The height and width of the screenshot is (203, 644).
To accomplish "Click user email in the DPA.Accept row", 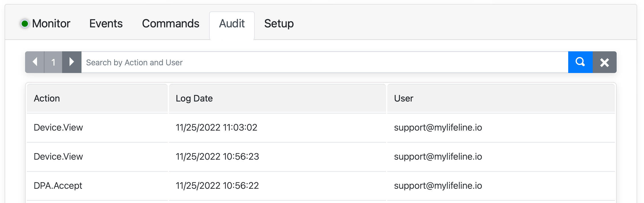I will (438, 186).
